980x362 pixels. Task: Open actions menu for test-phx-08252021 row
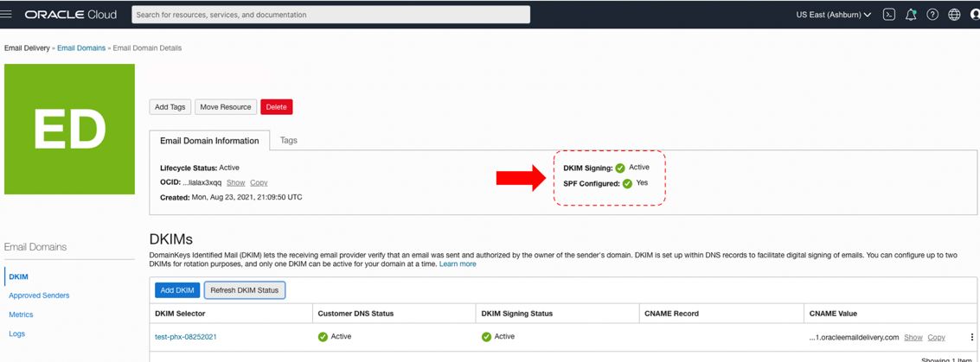click(x=971, y=337)
